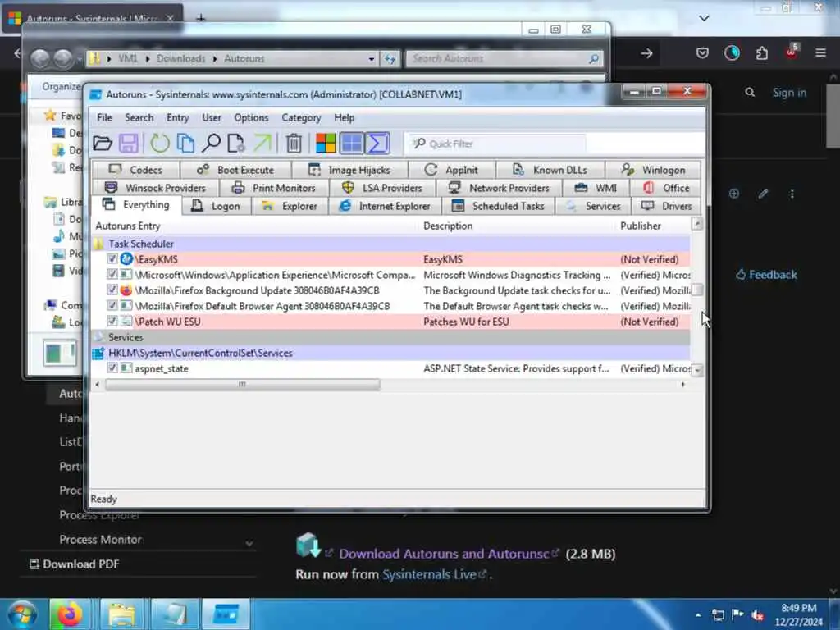Select the HKLM\System\CurrentControlSet\Services row

(390, 353)
